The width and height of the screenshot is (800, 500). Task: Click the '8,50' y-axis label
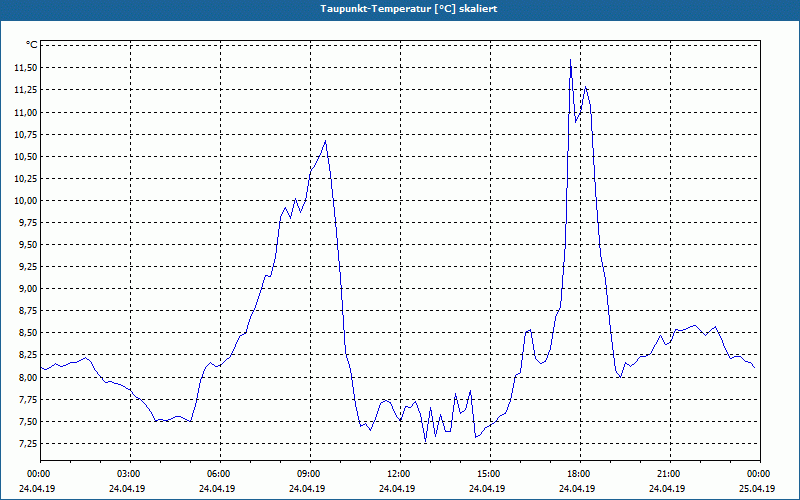29,333
